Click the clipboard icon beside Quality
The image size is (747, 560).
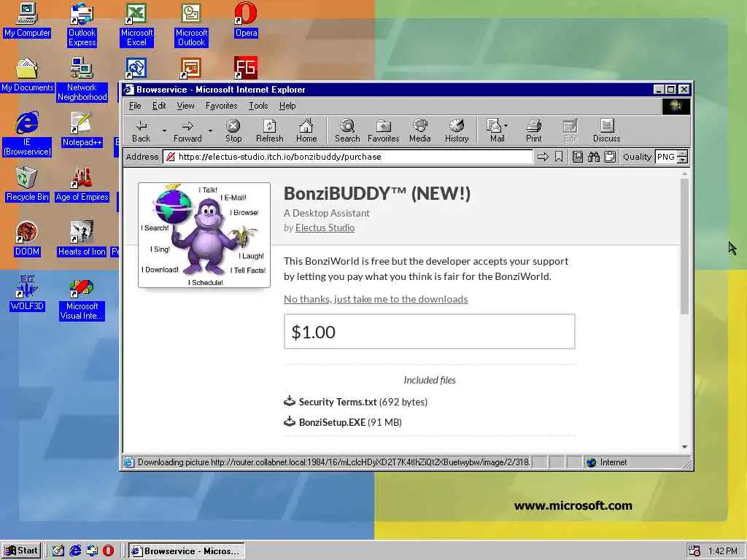[x=610, y=157]
